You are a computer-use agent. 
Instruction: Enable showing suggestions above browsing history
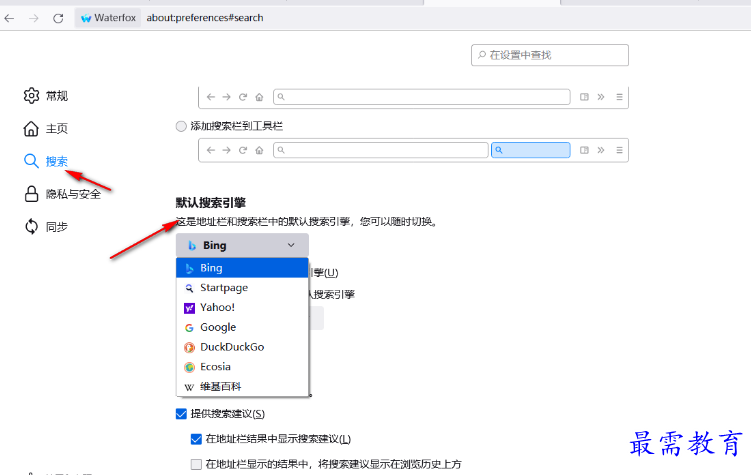(x=196, y=464)
